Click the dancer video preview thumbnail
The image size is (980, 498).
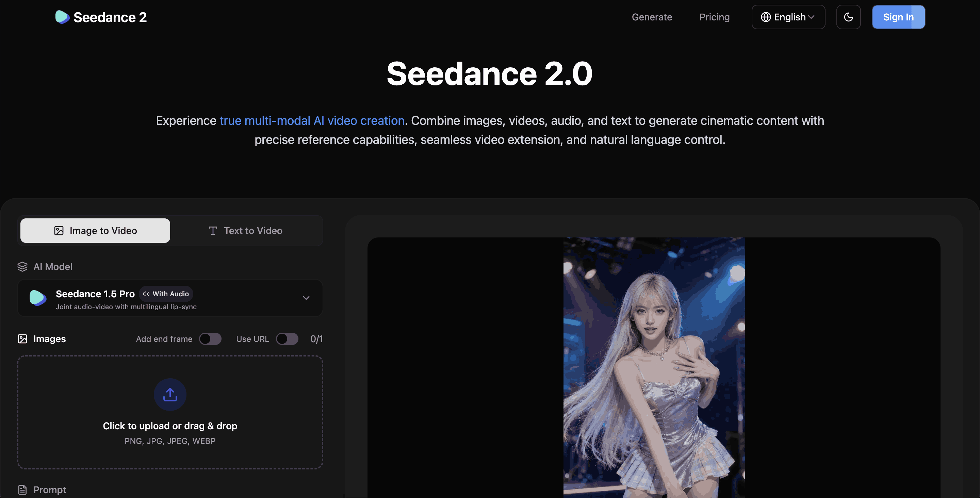[x=654, y=365]
